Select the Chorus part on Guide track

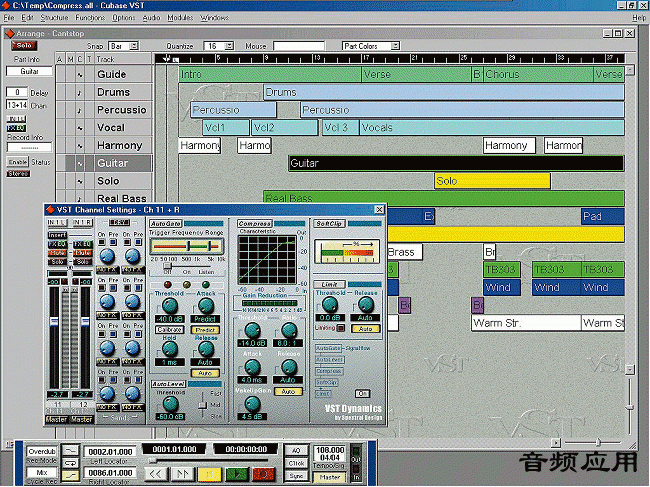538,75
